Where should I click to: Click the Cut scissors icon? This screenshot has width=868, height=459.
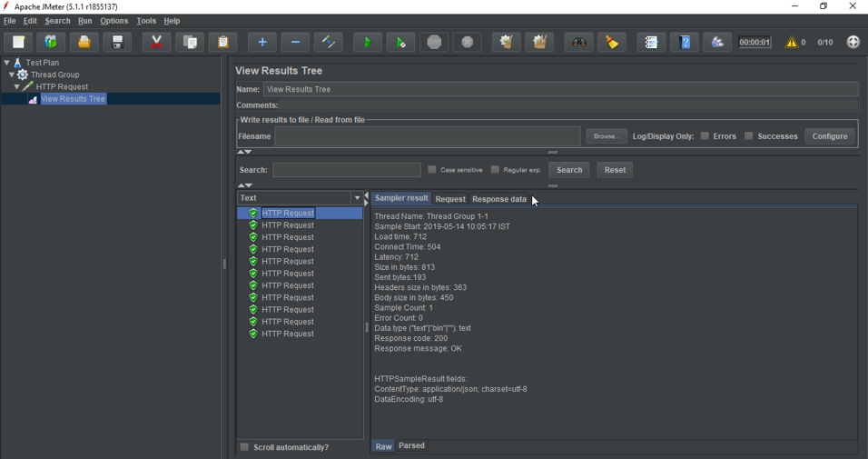click(x=157, y=42)
